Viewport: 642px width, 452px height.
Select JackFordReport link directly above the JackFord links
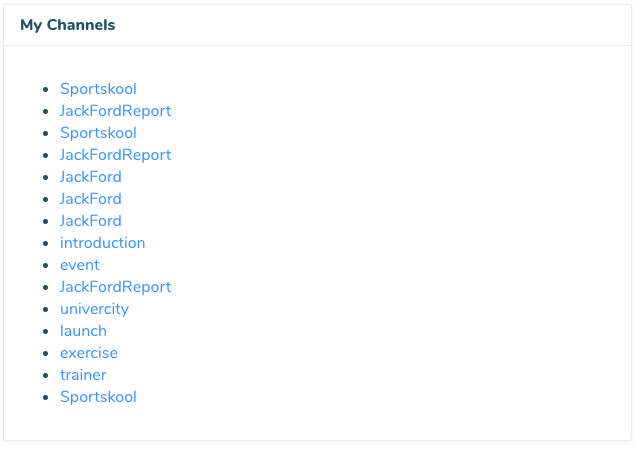115,155
